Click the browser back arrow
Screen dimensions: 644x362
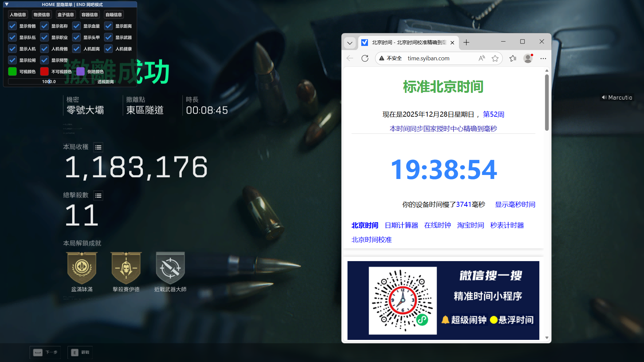click(x=350, y=58)
